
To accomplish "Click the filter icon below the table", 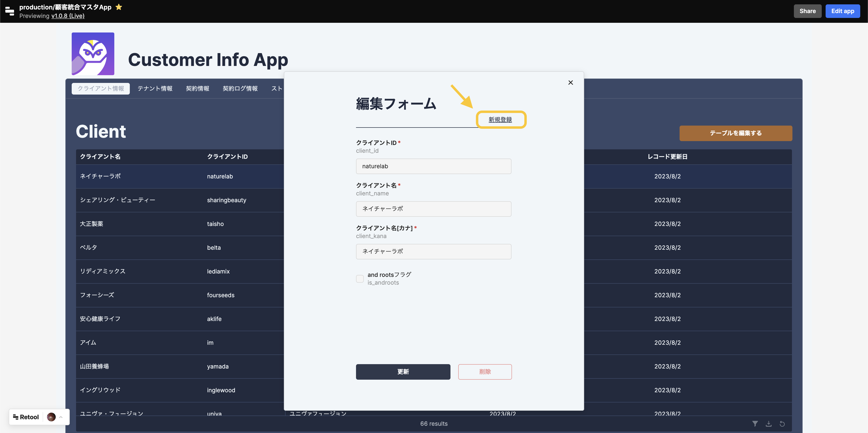I will coord(755,424).
